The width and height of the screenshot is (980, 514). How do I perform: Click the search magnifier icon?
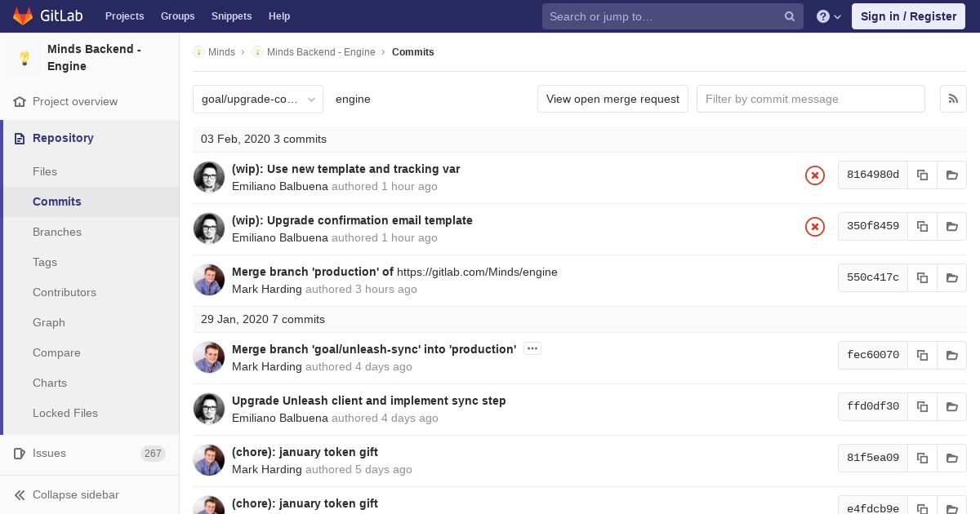point(790,16)
